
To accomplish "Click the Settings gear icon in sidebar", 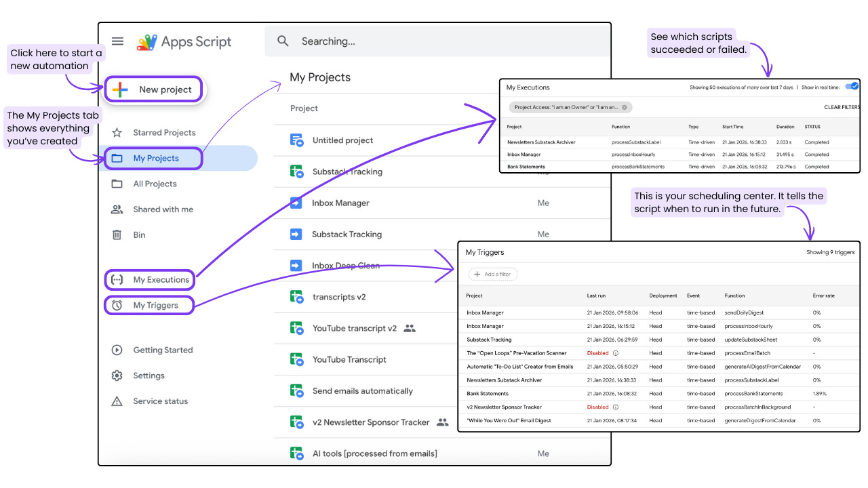I will pos(117,375).
